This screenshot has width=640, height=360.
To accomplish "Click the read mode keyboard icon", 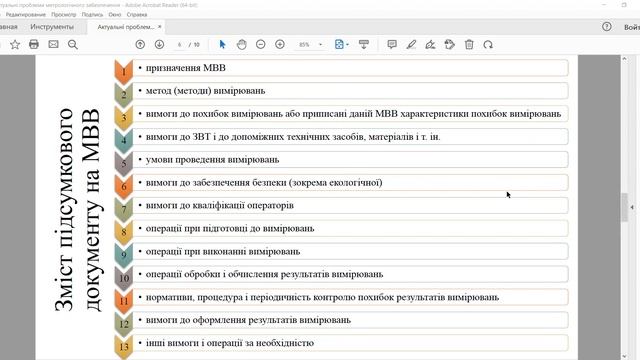I will (364, 44).
